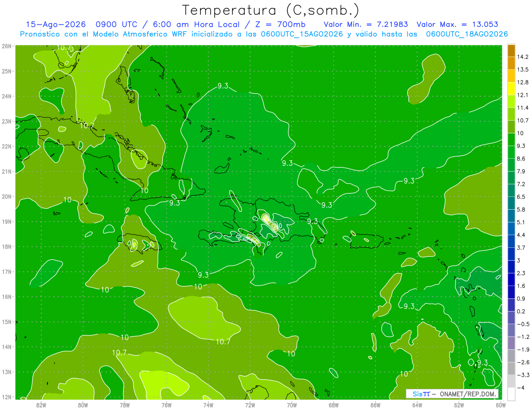Select the teal legend band between 5.8 and 6.5
This screenshot has width=532, height=411.
[511, 203]
